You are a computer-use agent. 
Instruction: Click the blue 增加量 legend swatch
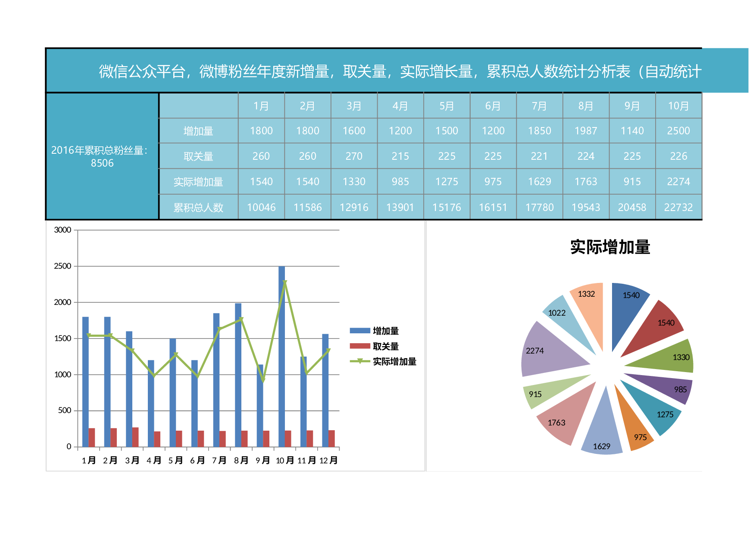click(360, 331)
